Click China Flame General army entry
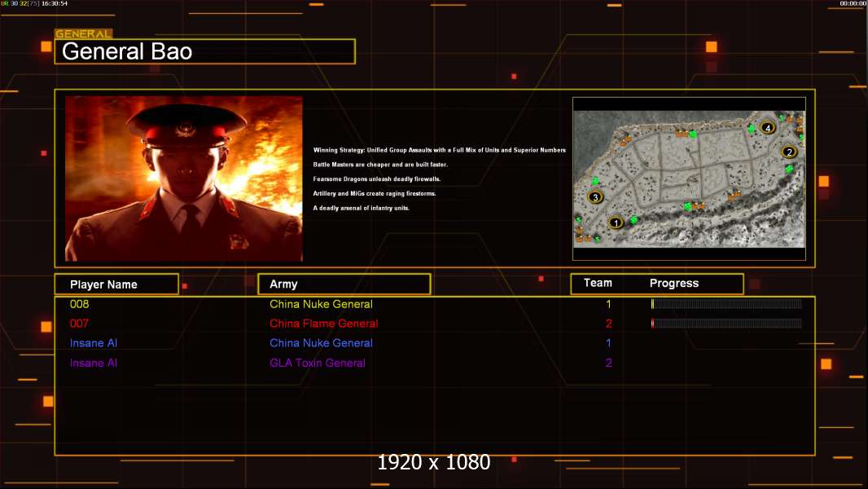This screenshot has height=489, width=868. (324, 324)
